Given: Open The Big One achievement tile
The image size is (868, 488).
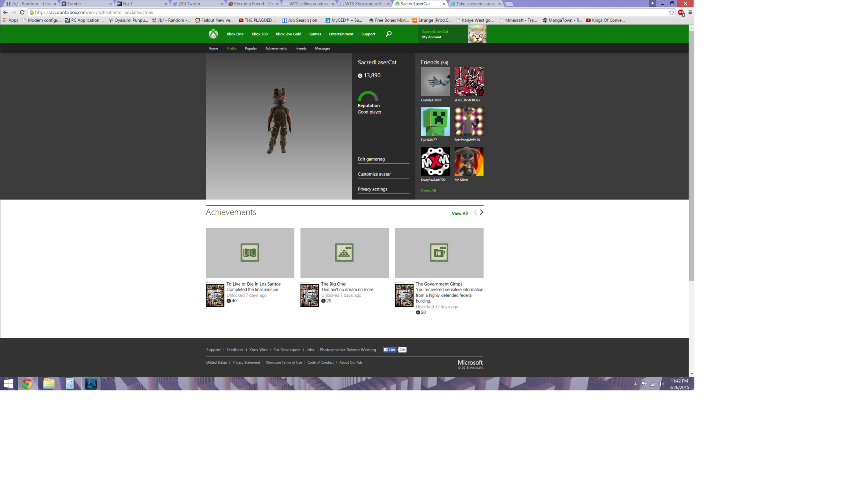Looking at the screenshot, I should tap(344, 253).
